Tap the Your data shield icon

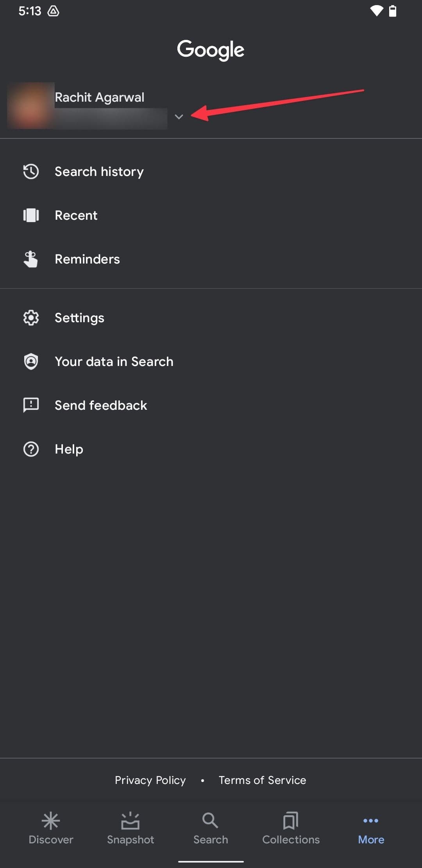coord(31,362)
